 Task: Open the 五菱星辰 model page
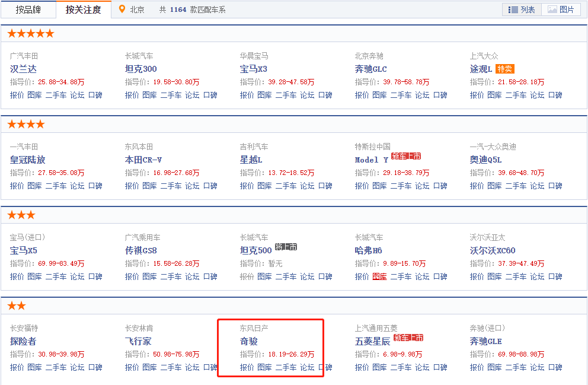point(372,342)
